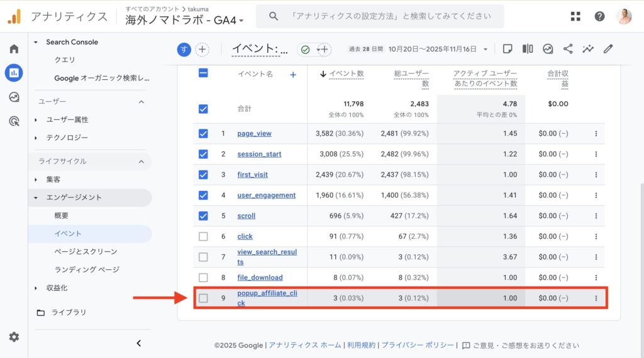Add a comparison with the plus circle
Viewport: 644px width, 358px height.
point(202,50)
